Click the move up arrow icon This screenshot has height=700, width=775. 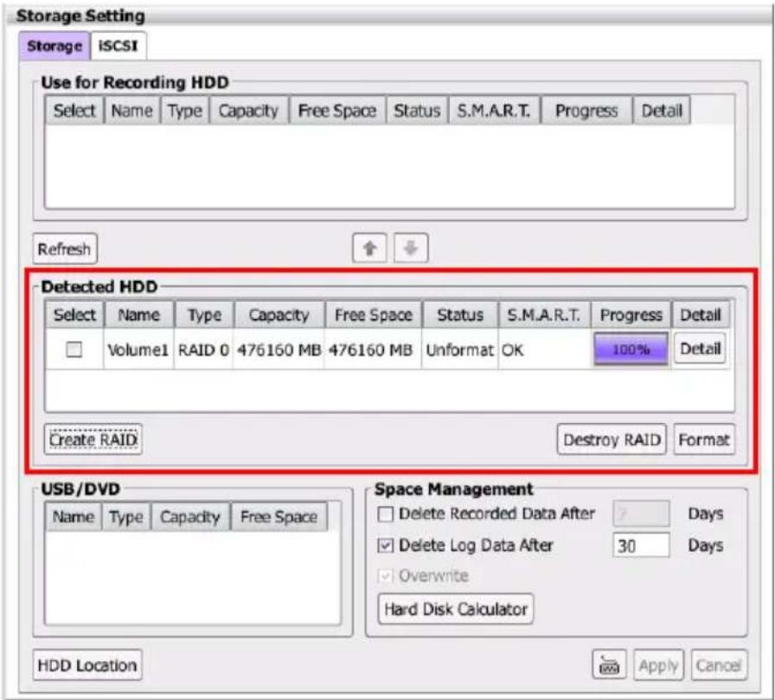pos(369,248)
